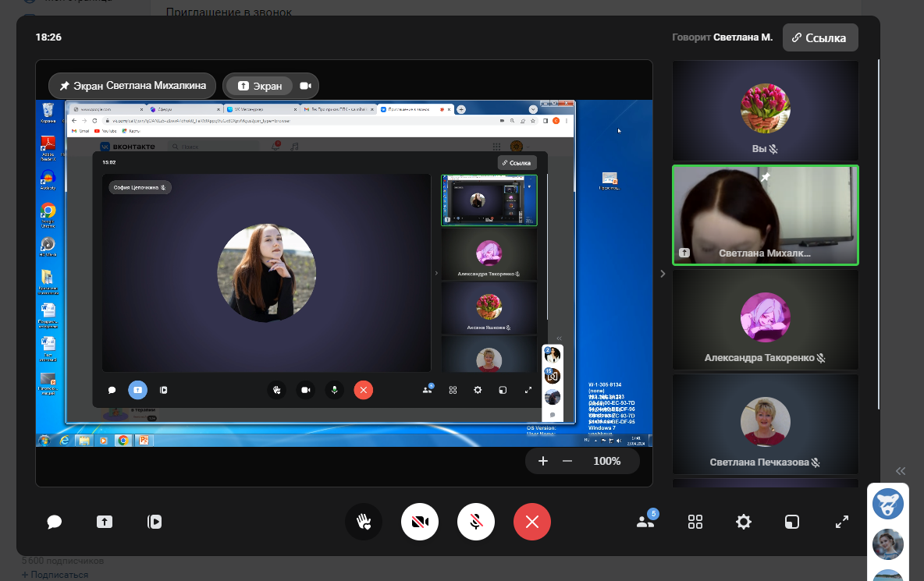The width and height of the screenshot is (924, 581).
Task: Unpin Экран Светлана Михалкина label
Action: click(132, 86)
